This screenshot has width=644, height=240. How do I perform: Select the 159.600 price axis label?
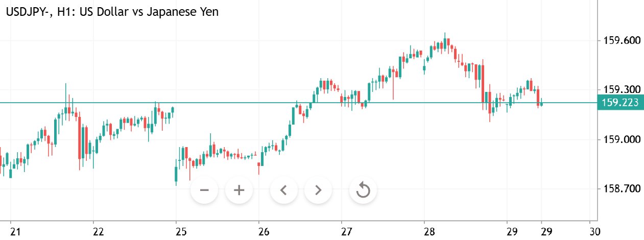619,40
